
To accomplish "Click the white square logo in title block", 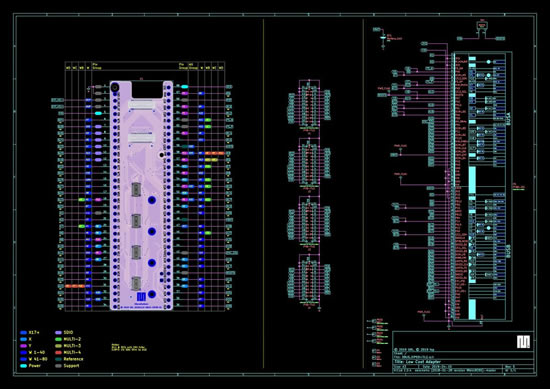I will [x=523, y=342].
